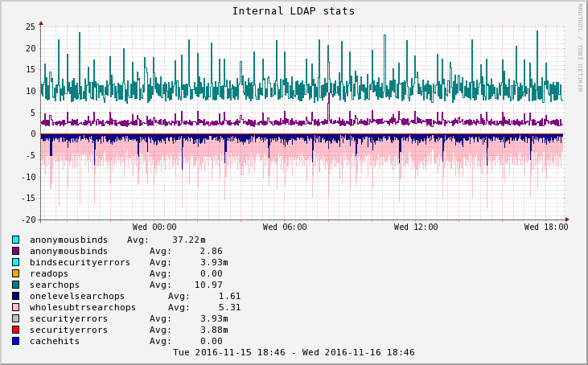Click the 'wholesubtrsearchops' legend label
Screen dimensions: 588x365
83,307
